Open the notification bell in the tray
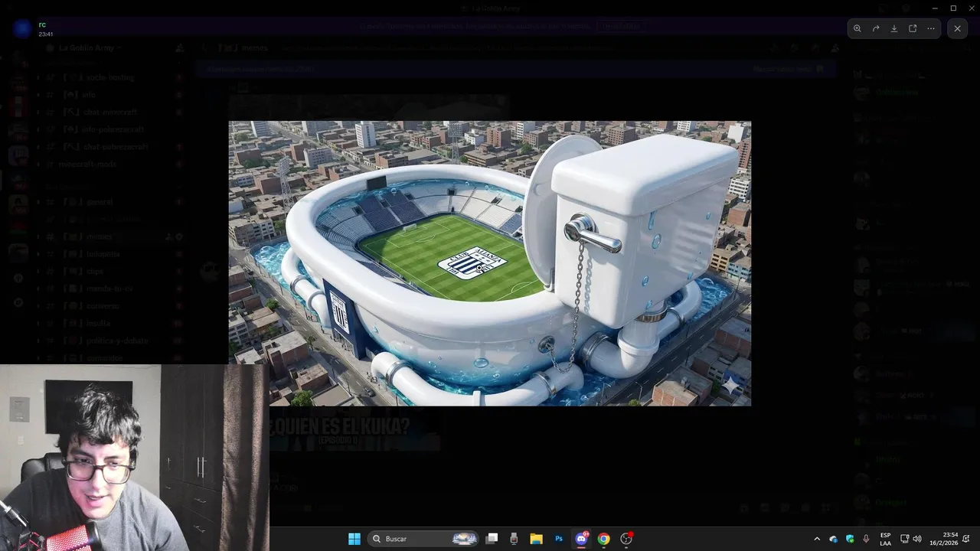 click(966, 539)
